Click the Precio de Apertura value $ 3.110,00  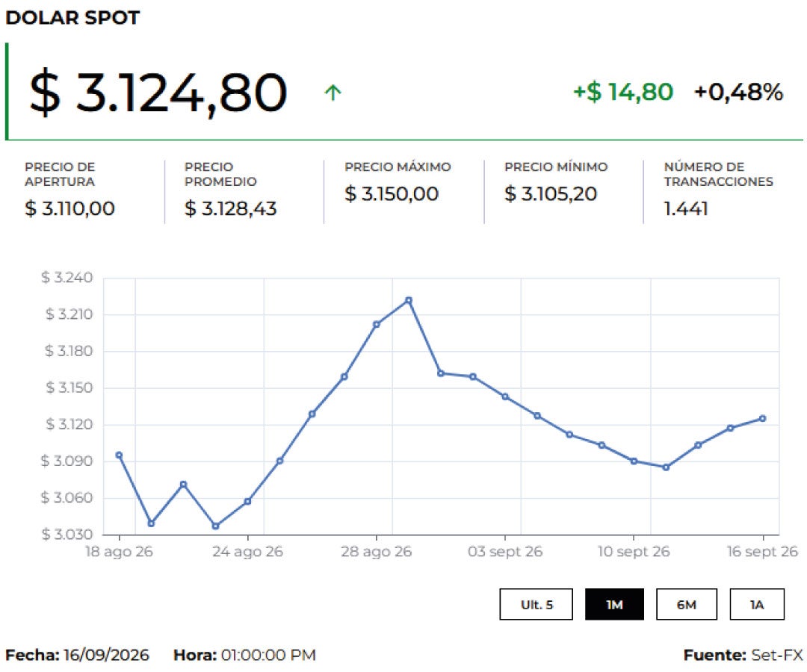[x=69, y=208]
